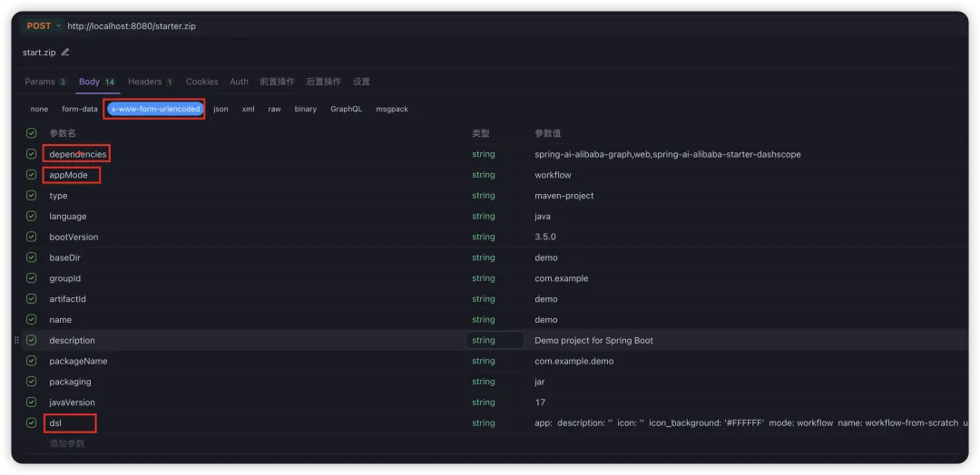
Task: Click the drag handle on the description row
Action: point(16,340)
